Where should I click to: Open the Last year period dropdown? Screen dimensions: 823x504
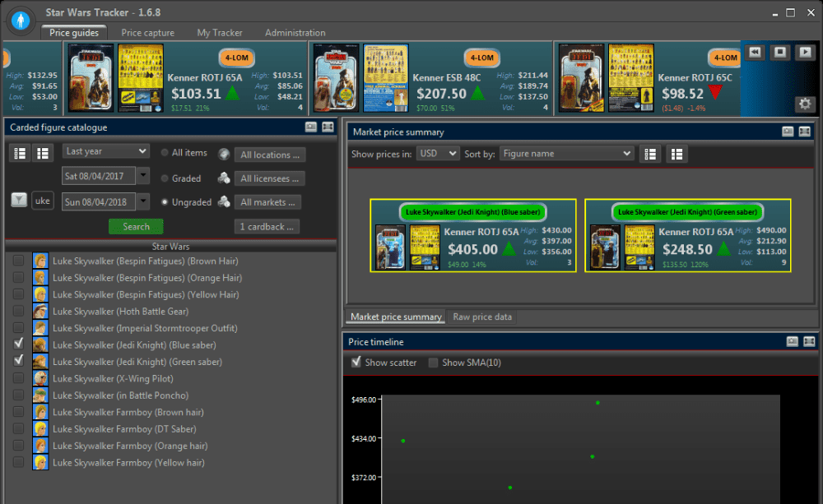[105, 151]
